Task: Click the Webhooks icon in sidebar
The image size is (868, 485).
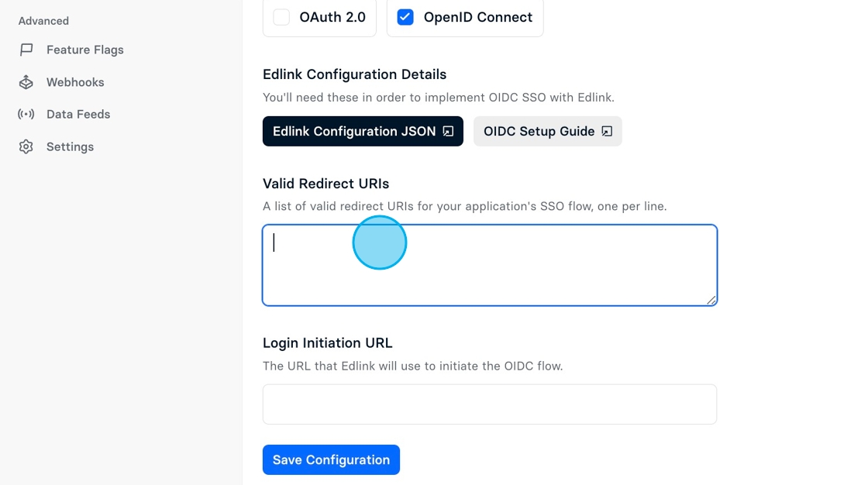Action: click(x=26, y=82)
